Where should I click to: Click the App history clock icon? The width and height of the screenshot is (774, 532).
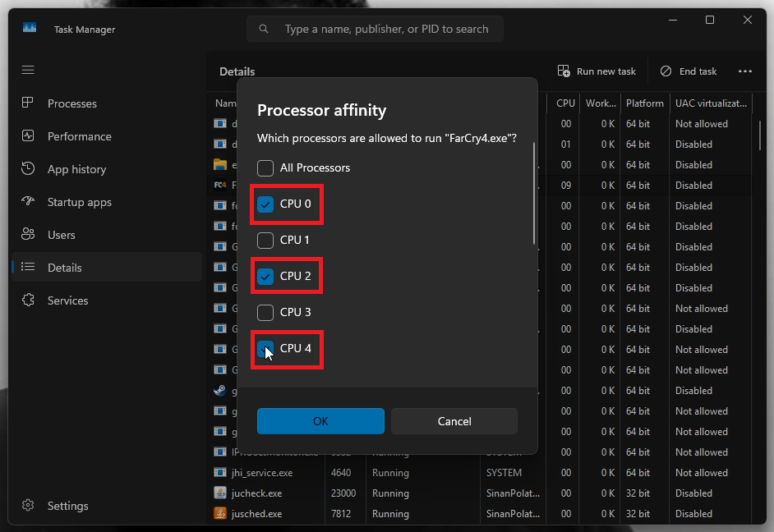[28, 168]
